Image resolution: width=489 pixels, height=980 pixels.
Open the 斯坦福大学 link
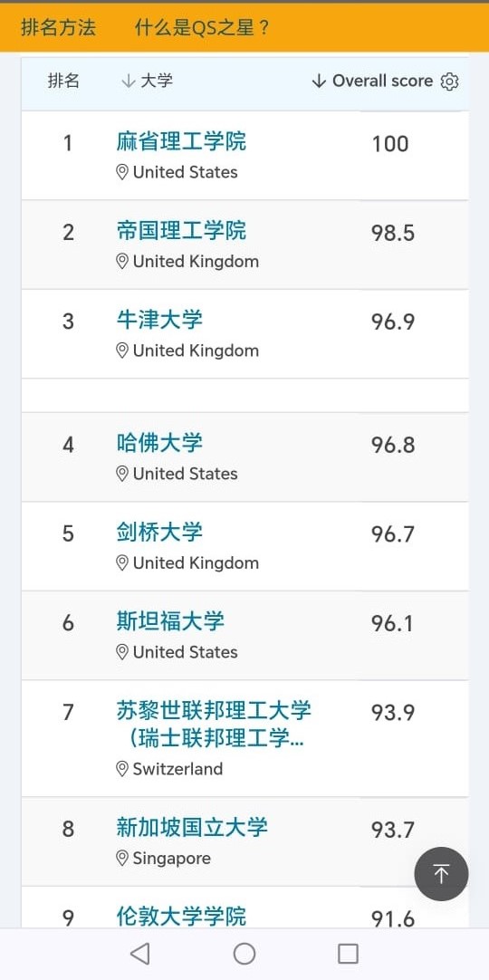[170, 621]
